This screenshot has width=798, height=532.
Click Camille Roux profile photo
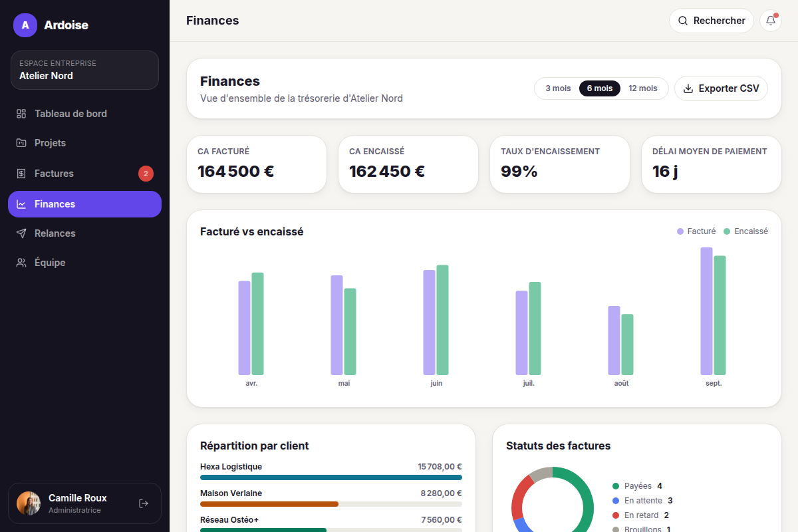pos(29,503)
